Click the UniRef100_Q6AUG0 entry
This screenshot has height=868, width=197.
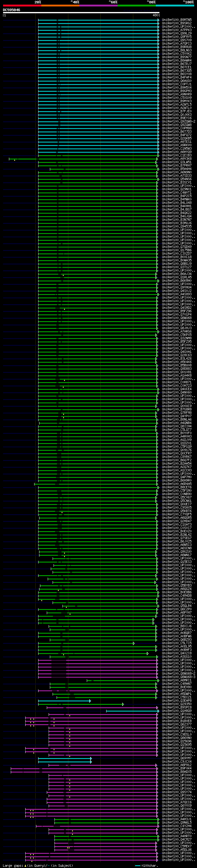coord(177,81)
